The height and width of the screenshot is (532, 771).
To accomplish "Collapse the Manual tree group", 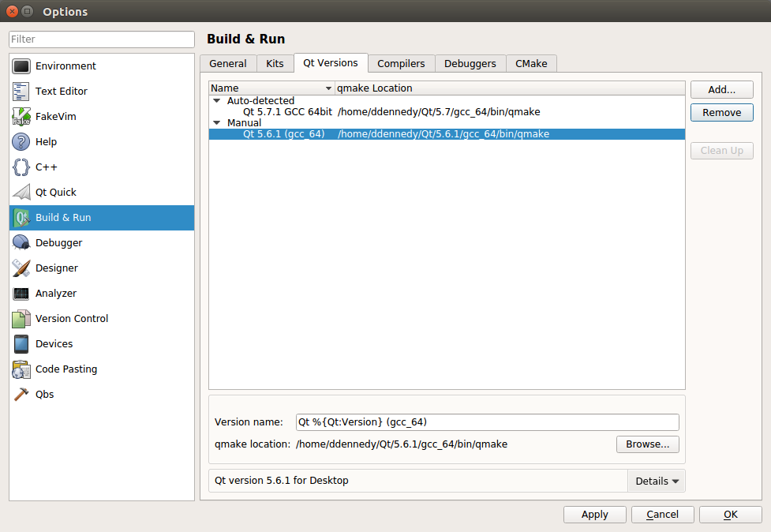I will 217,123.
